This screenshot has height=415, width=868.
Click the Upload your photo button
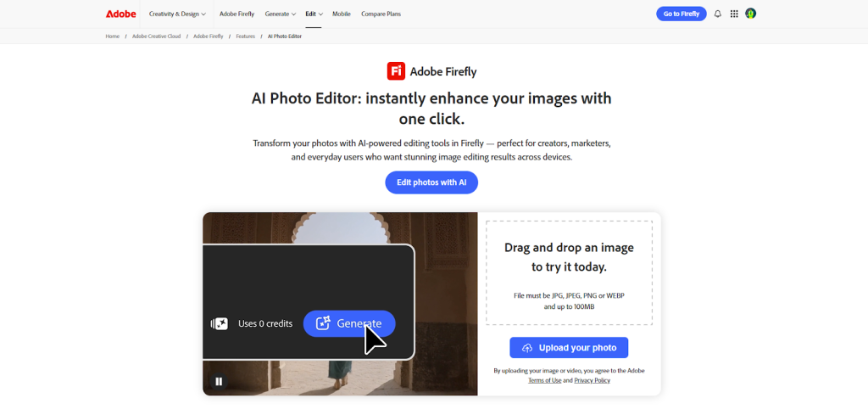tap(569, 348)
